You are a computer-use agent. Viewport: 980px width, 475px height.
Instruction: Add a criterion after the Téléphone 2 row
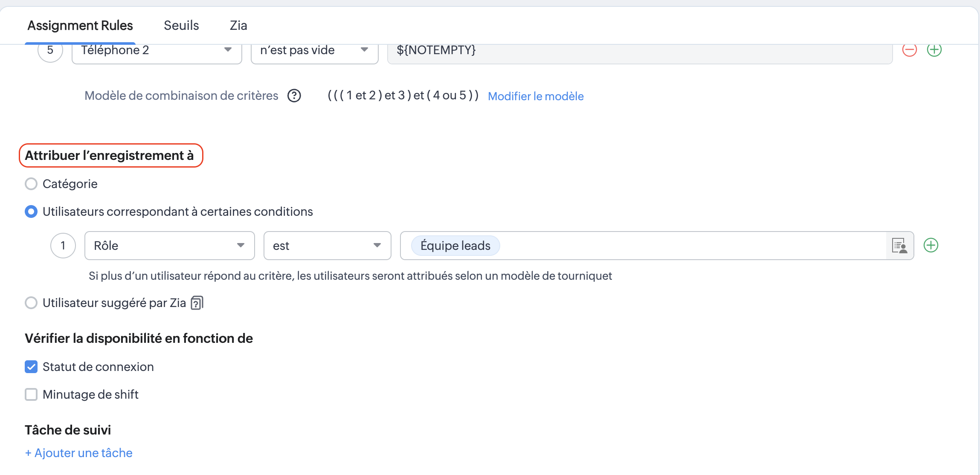point(934,50)
